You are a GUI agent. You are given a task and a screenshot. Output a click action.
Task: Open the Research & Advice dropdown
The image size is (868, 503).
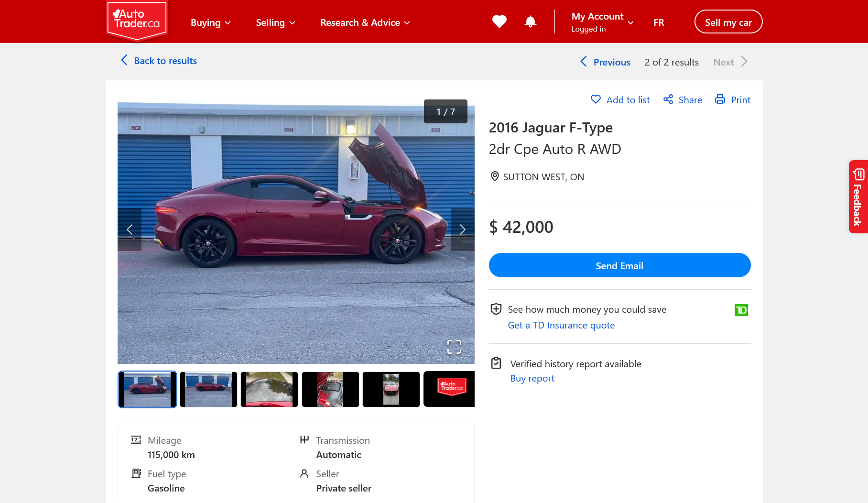pyautogui.click(x=365, y=22)
